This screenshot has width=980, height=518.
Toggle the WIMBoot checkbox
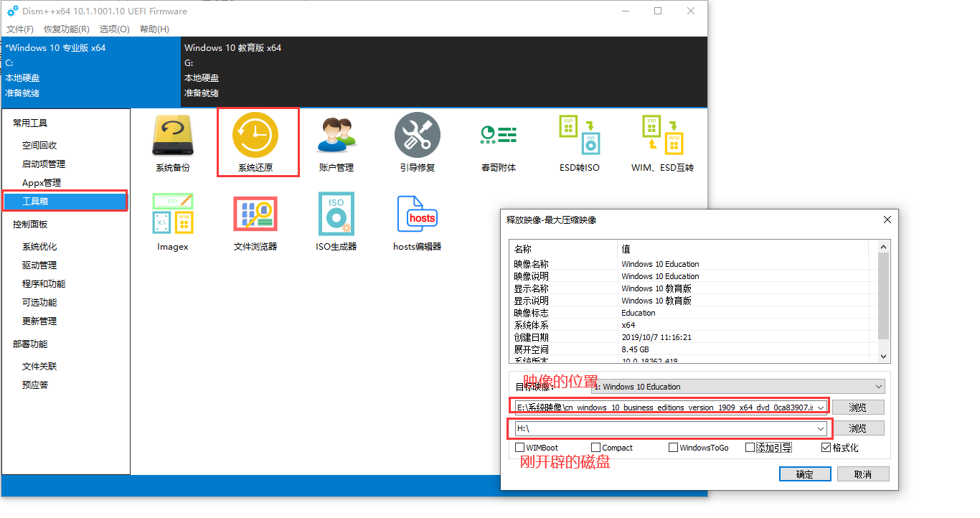[520, 448]
